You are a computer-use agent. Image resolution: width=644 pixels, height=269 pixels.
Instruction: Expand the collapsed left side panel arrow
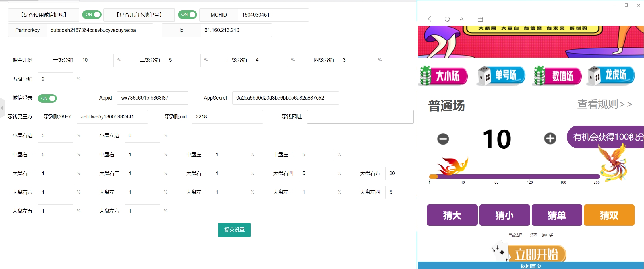pyautogui.click(x=2, y=108)
